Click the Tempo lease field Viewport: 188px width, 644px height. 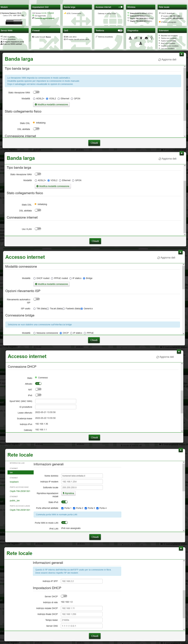(x=82, y=620)
